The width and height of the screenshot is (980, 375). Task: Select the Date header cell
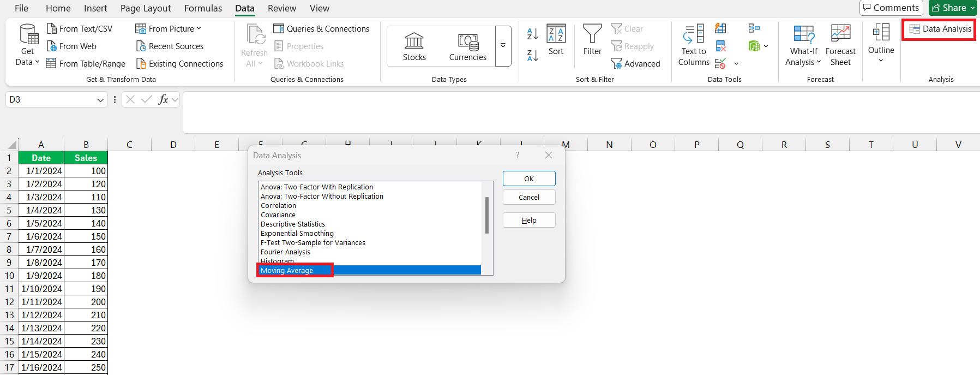point(41,158)
